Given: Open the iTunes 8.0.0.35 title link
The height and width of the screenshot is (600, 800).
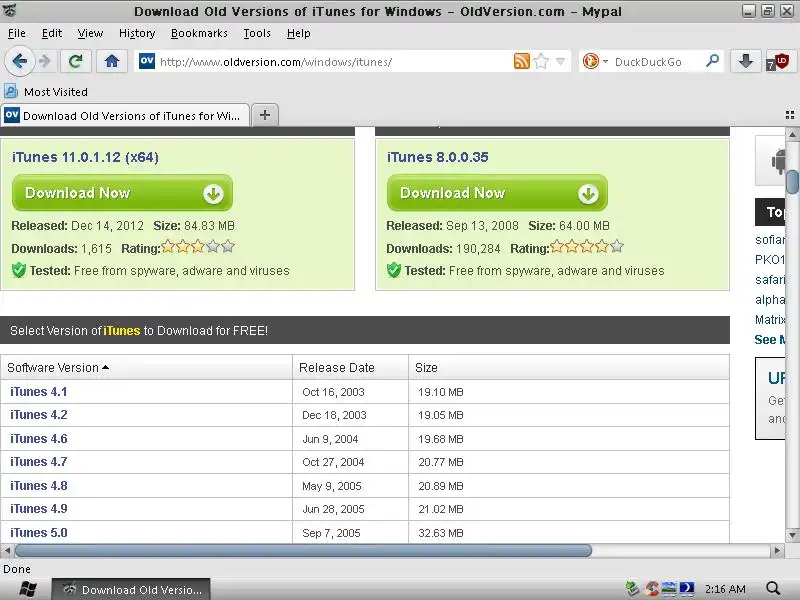Looking at the screenshot, I should tap(437, 157).
